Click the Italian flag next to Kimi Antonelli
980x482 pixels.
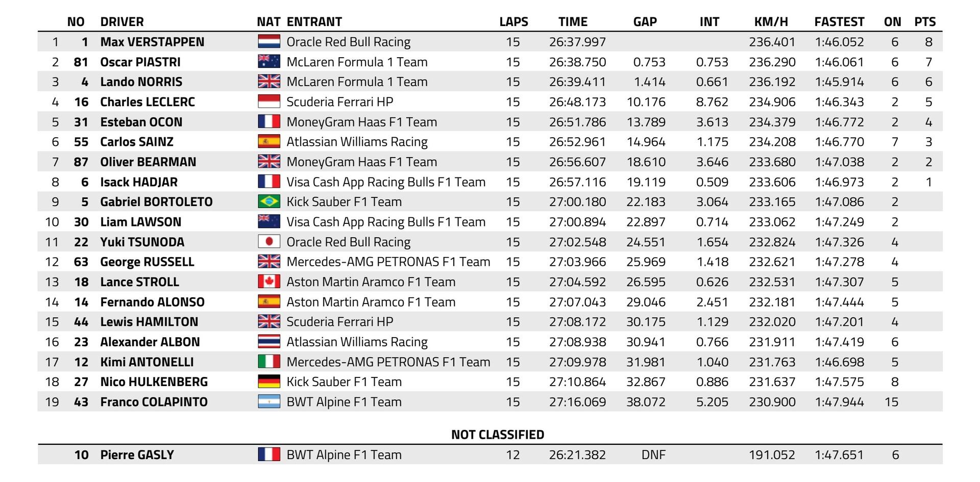point(269,362)
